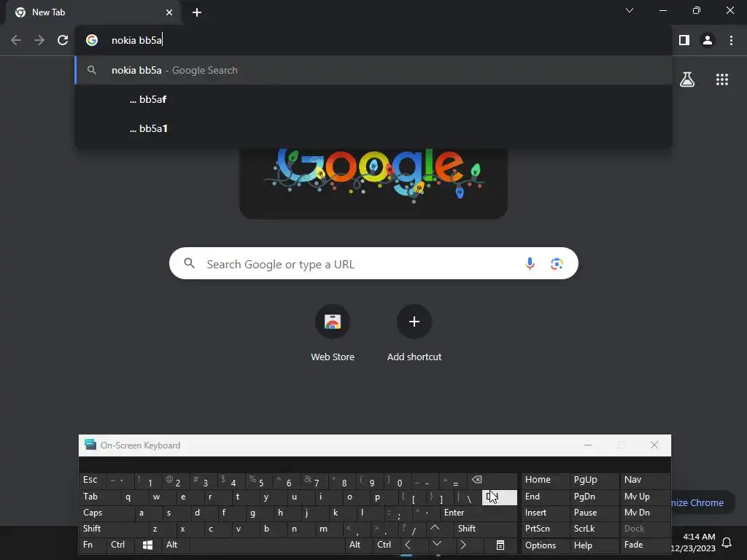The height and width of the screenshot is (560, 747).
Task: Tap the context menu key on keyboard
Action: (x=500, y=545)
